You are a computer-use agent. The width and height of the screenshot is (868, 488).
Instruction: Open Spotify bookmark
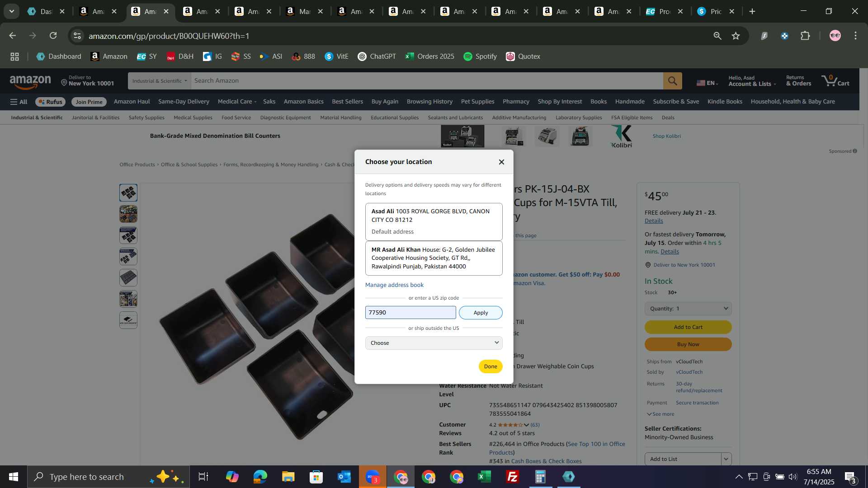[x=480, y=56]
